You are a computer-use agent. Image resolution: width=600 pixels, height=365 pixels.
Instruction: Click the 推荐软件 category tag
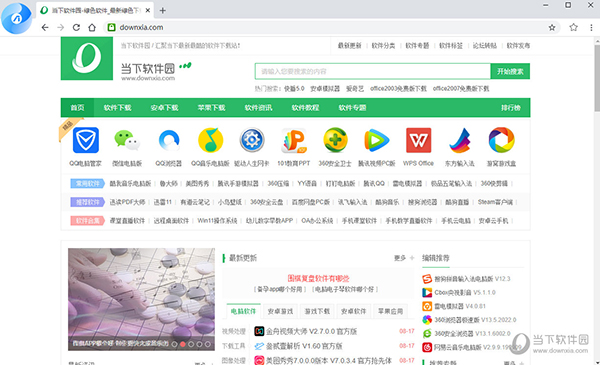pos(88,202)
